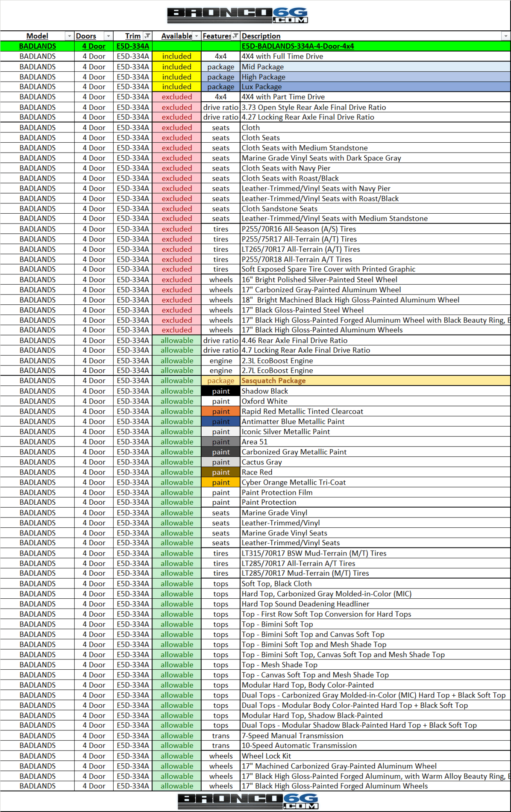Click the brown paint cell for Race Red

pos(221,472)
